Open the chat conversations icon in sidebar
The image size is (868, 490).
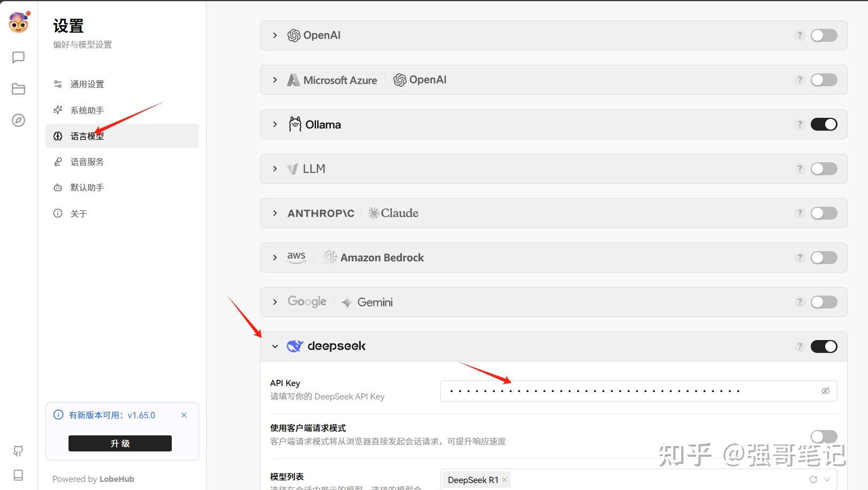pos(18,57)
